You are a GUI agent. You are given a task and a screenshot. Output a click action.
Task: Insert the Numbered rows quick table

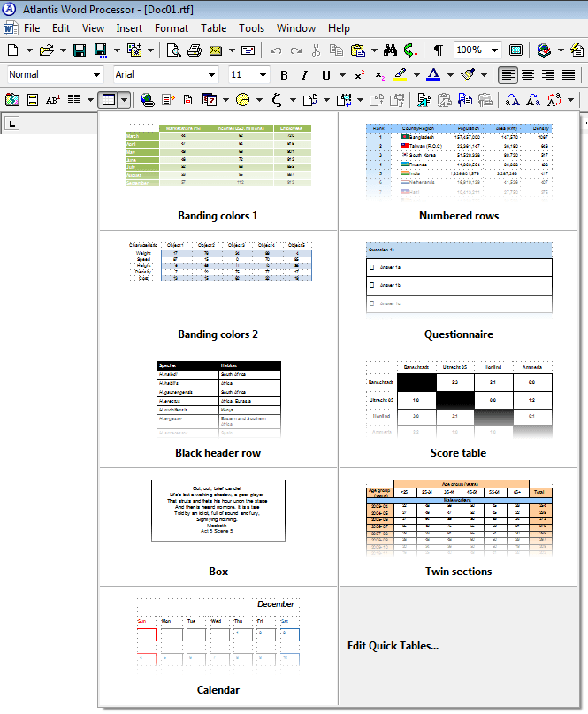[x=459, y=172]
